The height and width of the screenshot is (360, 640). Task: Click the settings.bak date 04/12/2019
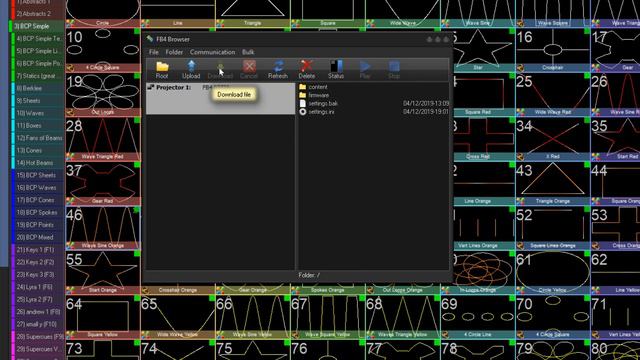click(426, 104)
